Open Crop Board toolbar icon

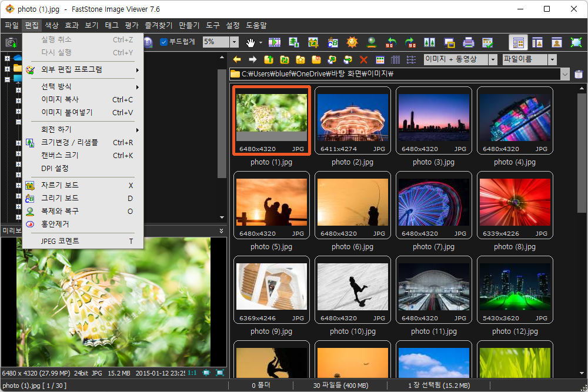(313, 42)
